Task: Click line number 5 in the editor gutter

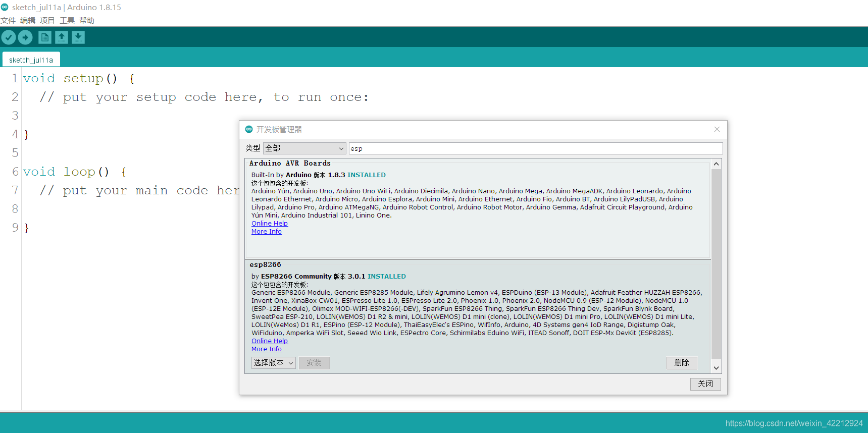Action: (15, 153)
